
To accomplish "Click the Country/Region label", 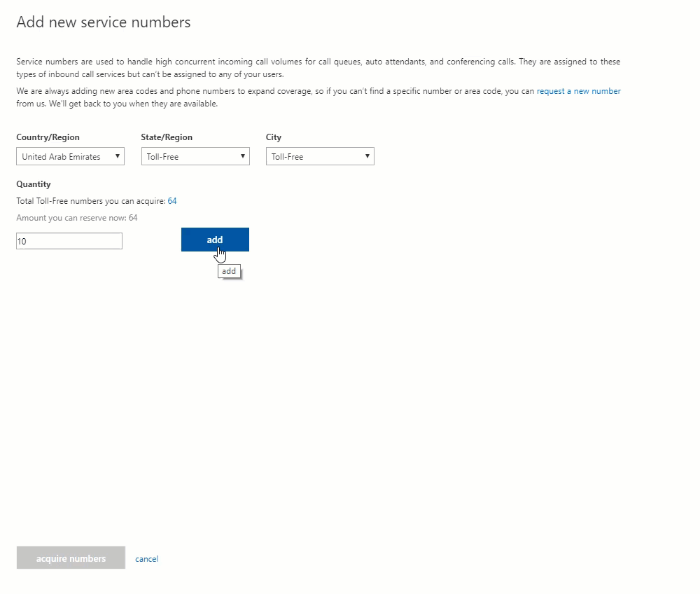I will coord(48,137).
